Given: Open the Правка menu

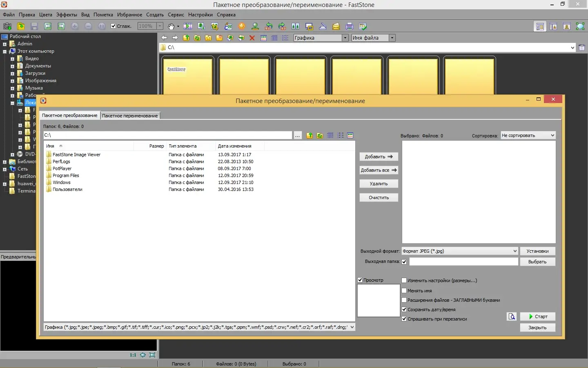Looking at the screenshot, I should point(27,15).
